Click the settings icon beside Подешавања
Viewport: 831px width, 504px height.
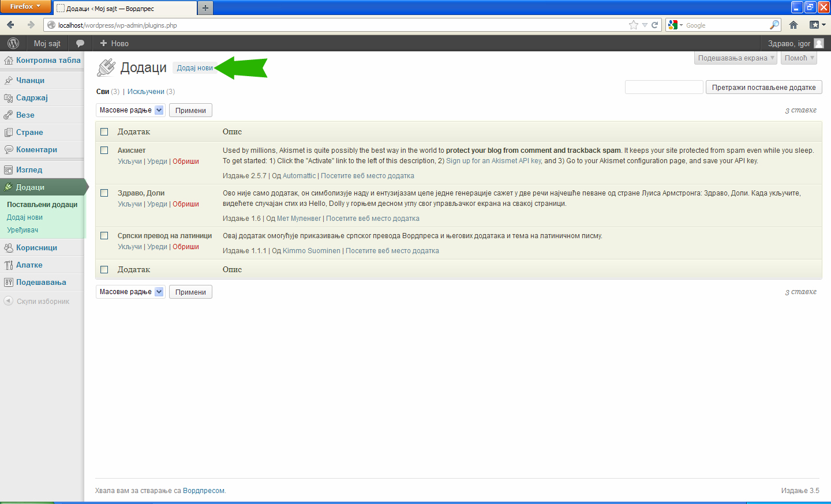pos(8,283)
